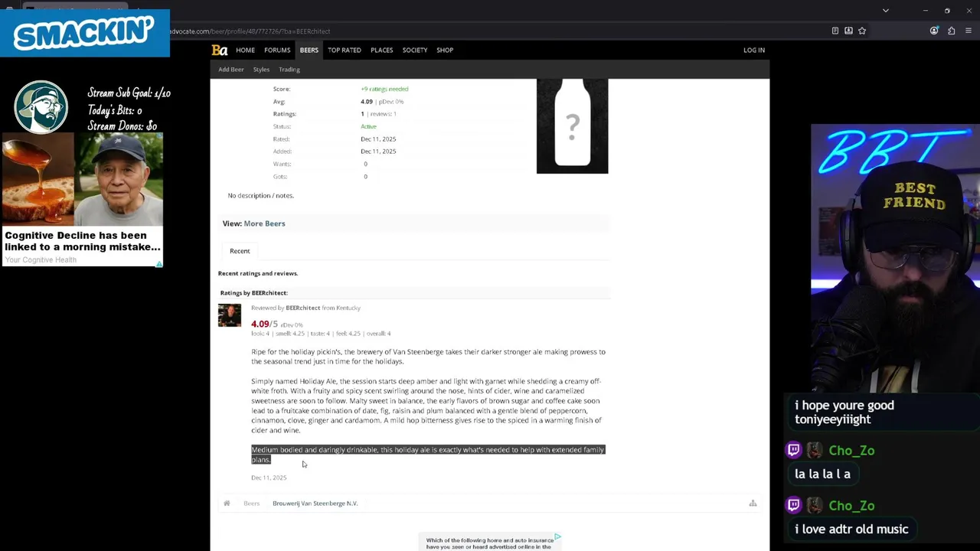Open TOP RATED in site navigation
This screenshot has height=551, width=980.
point(345,50)
